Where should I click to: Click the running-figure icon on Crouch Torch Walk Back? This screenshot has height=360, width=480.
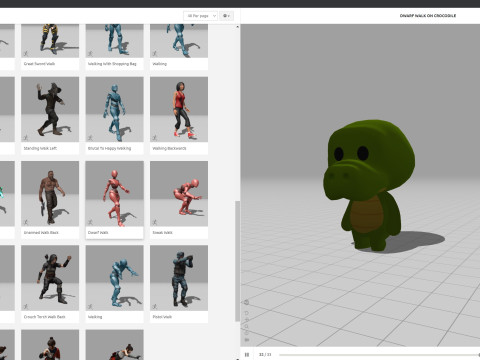(26, 306)
